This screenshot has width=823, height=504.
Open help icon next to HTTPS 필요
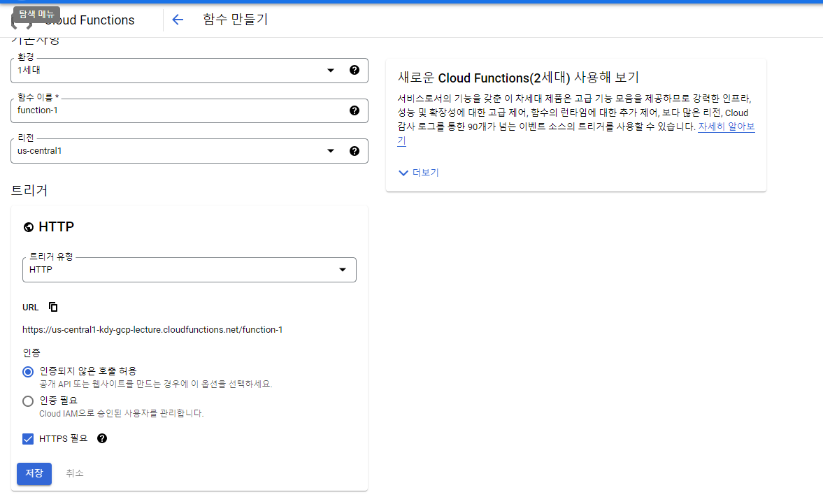[x=102, y=438]
